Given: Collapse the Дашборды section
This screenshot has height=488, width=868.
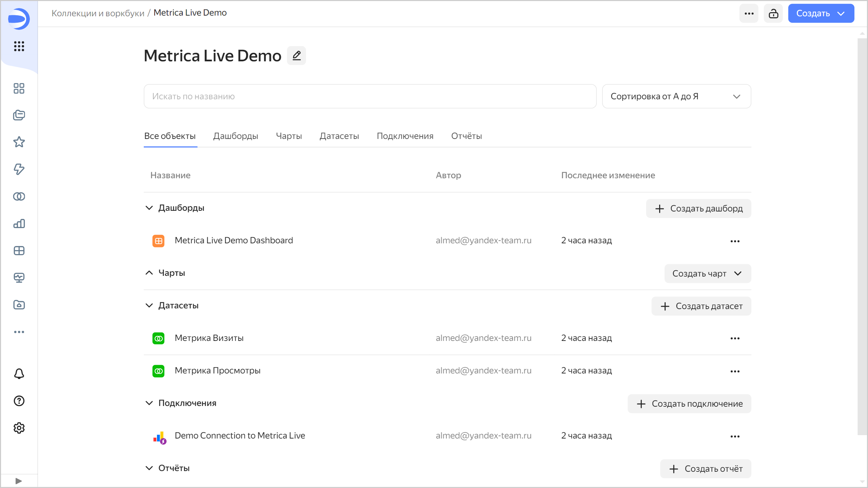Looking at the screenshot, I should click(149, 208).
